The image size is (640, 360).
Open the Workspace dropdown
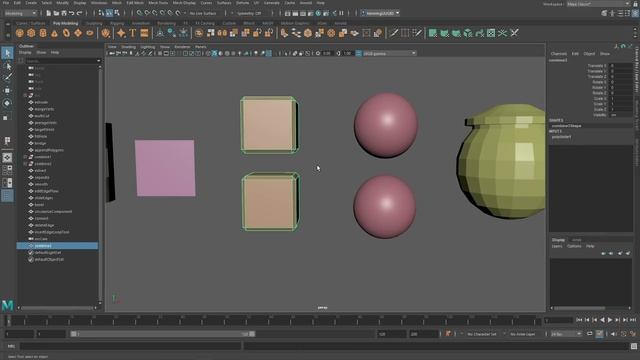coord(598,4)
